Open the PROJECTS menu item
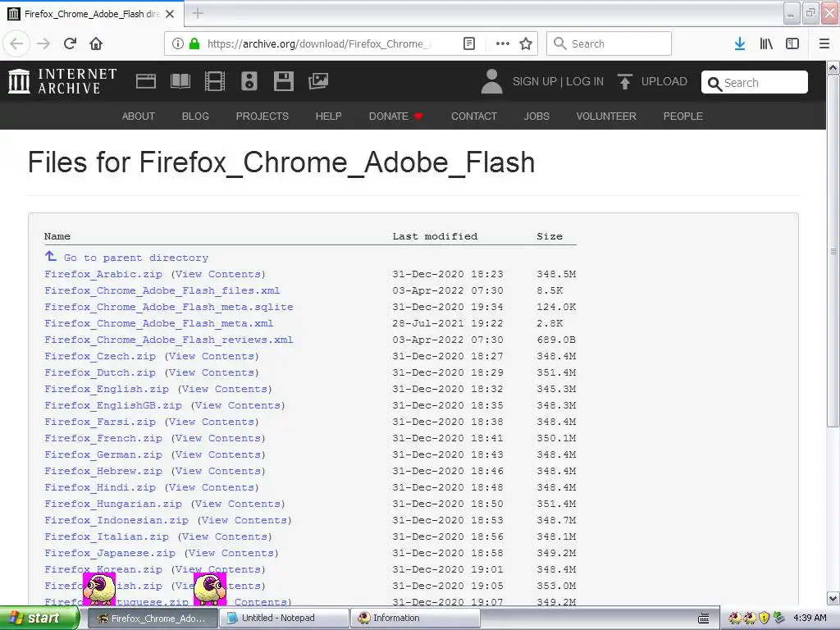Image resolution: width=840 pixels, height=630 pixels. pyautogui.click(x=262, y=116)
